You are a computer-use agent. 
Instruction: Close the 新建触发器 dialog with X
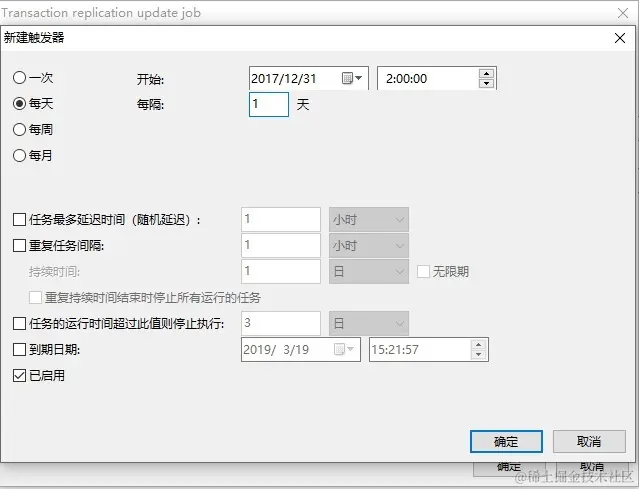620,38
